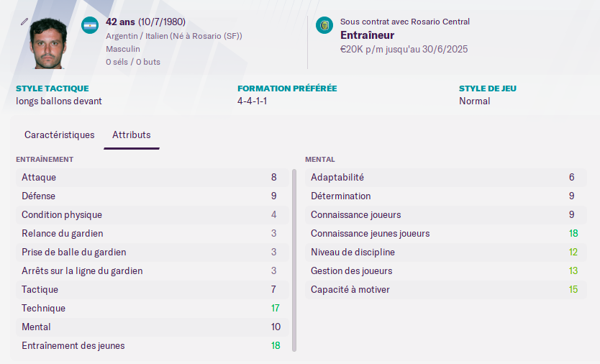This screenshot has height=364, width=600.
Task: Click the Technique attribute row
Action: (153, 308)
